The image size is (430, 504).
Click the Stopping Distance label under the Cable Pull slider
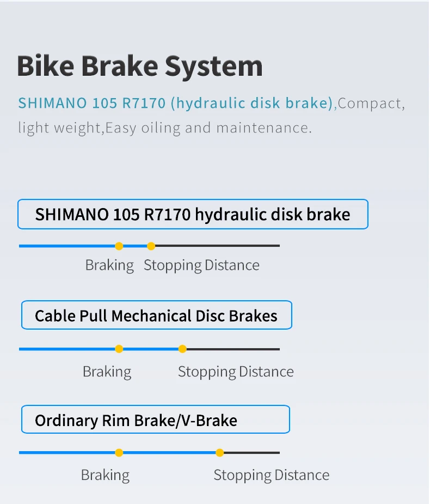(x=236, y=372)
